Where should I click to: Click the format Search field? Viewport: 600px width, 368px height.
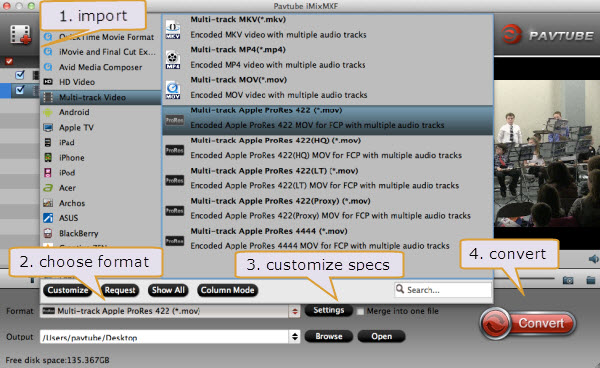(443, 290)
